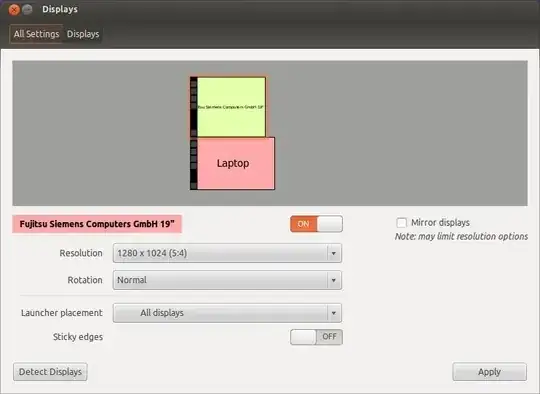
Task: Open the Launcher placement dropdown
Action: 227,313
